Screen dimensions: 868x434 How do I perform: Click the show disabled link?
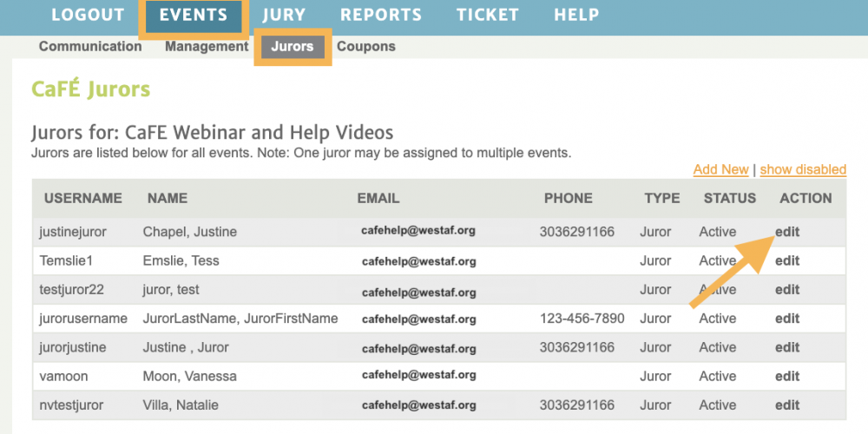click(803, 169)
